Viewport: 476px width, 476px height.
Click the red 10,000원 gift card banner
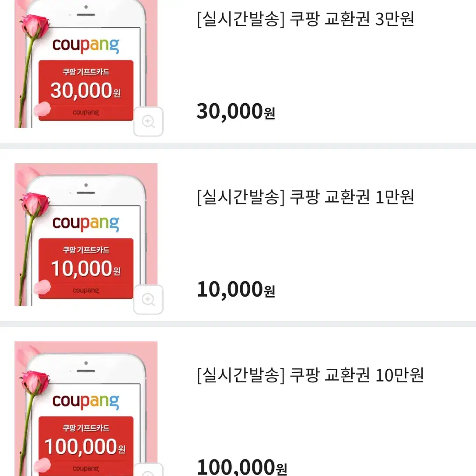point(86,269)
